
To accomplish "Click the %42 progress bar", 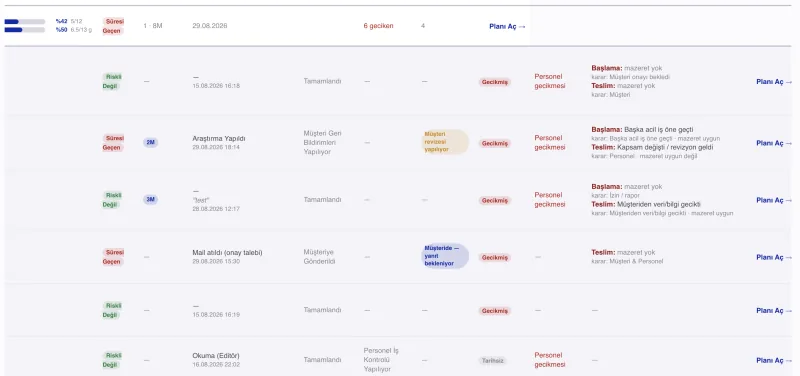I will [24, 21].
